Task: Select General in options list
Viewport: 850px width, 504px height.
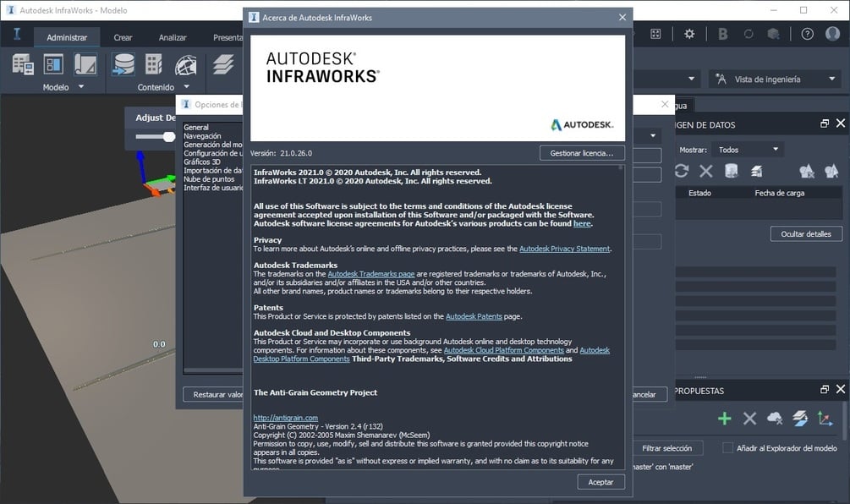Action: (195, 128)
